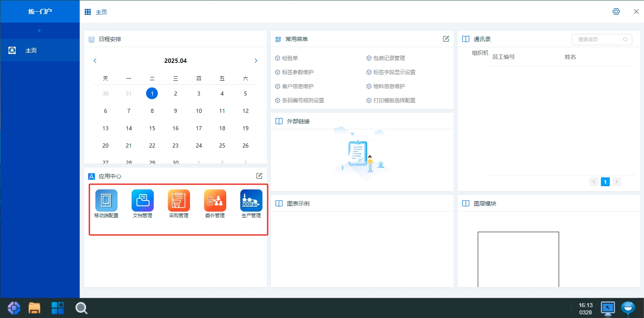Screen dimensions: 644x318
Task: Click the 图层模块 panel book icon
Action: tap(466, 204)
